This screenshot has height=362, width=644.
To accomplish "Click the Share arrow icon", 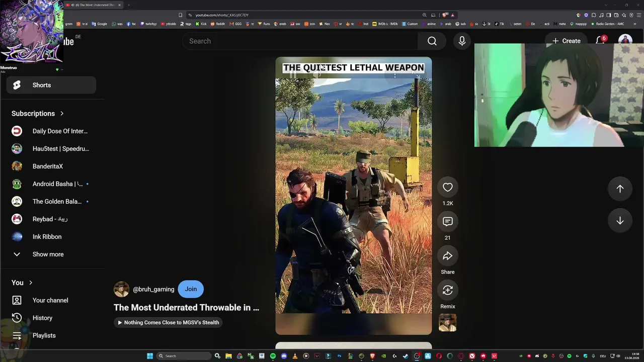I will pos(448,256).
